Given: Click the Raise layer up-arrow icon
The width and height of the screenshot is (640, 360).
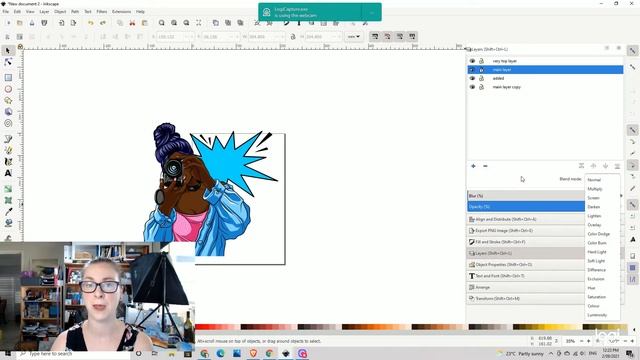Looking at the screenshot, I should point(593,166).
